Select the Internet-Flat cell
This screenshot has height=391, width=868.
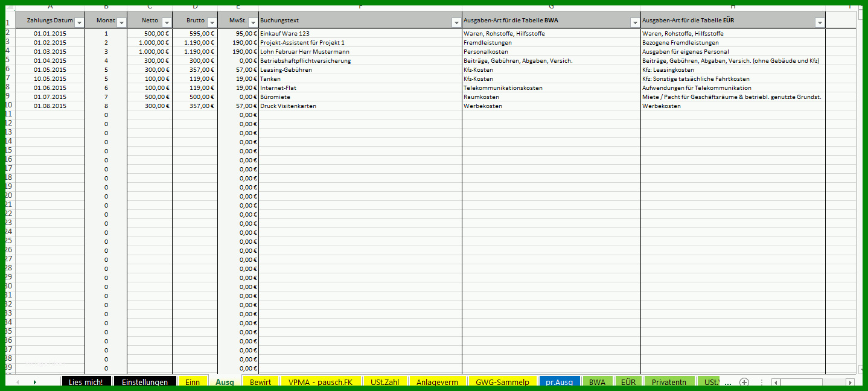point(360,88)
